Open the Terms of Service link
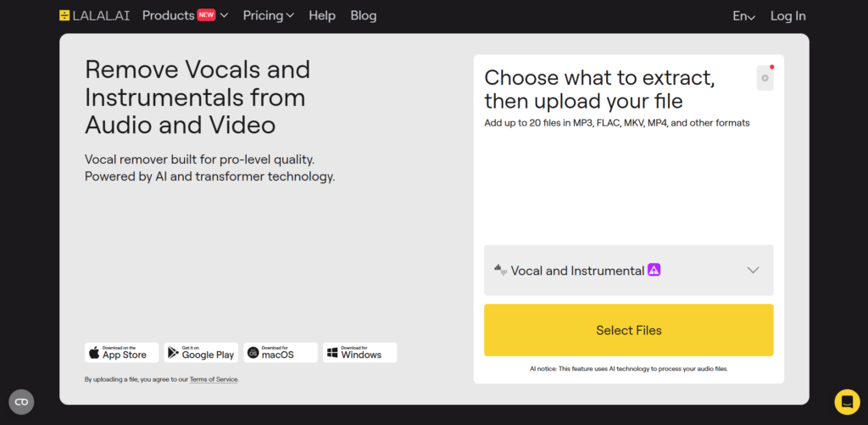The width and height of the screenshot is (868, 425). 214,379
